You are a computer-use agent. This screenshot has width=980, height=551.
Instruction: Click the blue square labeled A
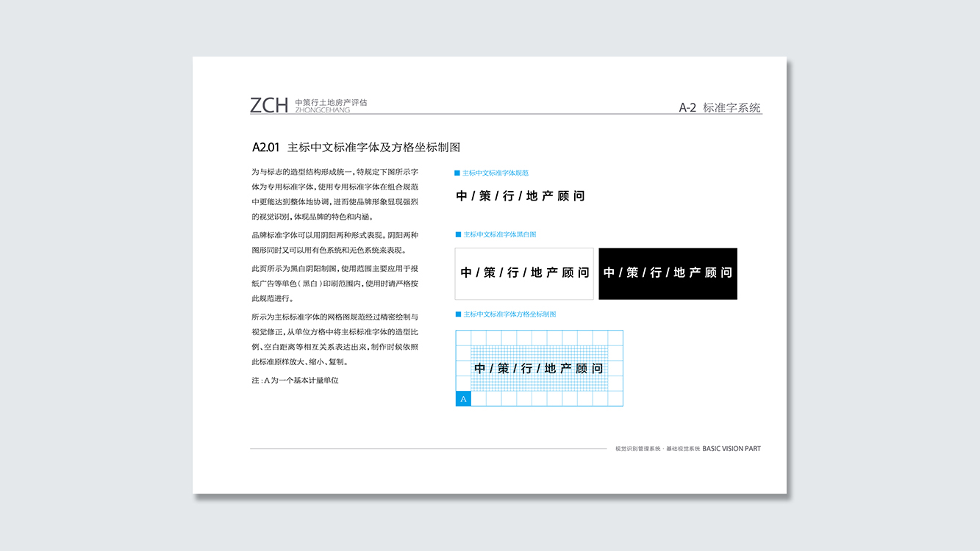[x=463, y=399]
